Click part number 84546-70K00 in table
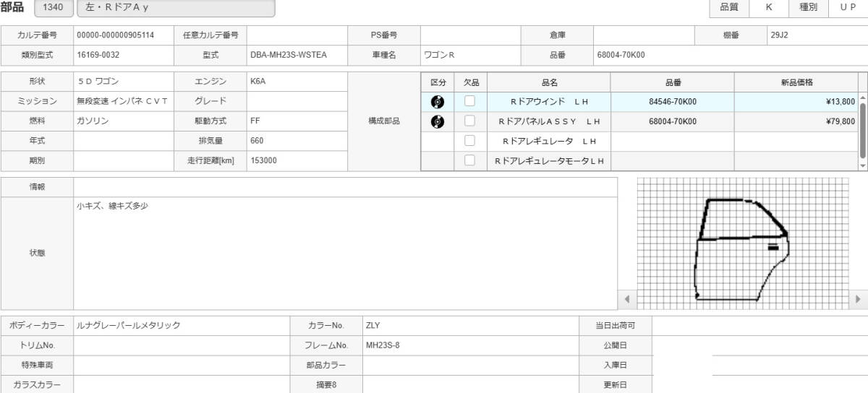Screen dimensions: 868x393 (x=673, y=102)
